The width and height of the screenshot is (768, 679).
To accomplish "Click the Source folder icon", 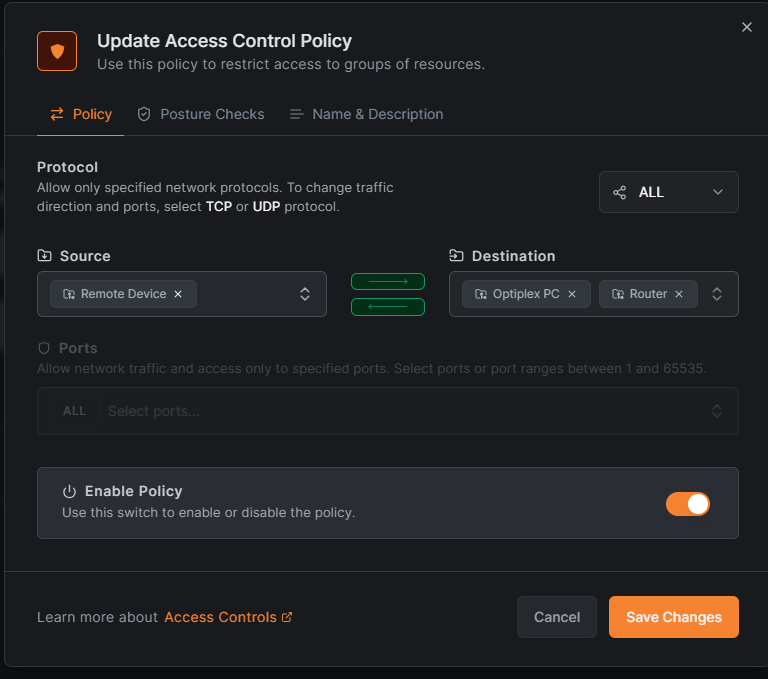I will coord(44,256).
